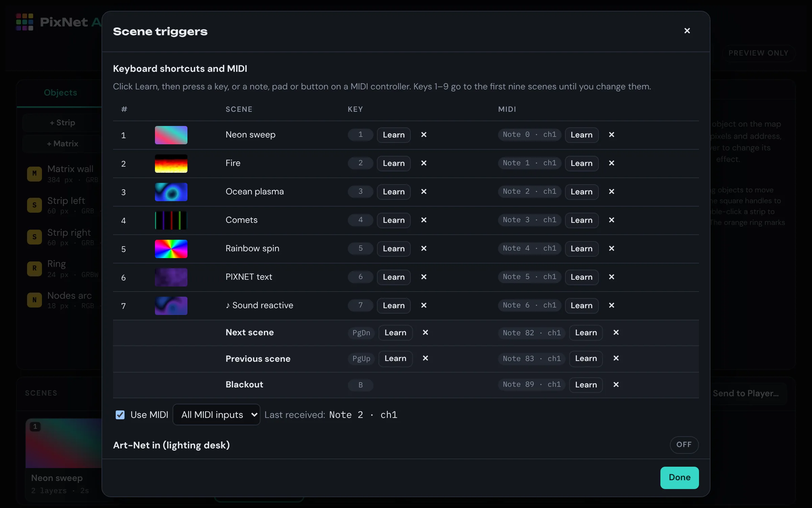
Task: Clear the keyboard shortcut for Neon sweep
Action: [x=424, y=135]
